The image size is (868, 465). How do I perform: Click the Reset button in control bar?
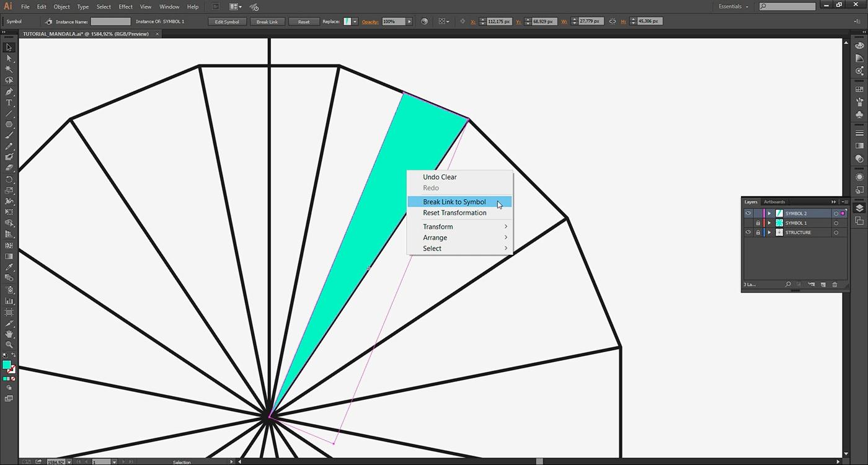304,21
